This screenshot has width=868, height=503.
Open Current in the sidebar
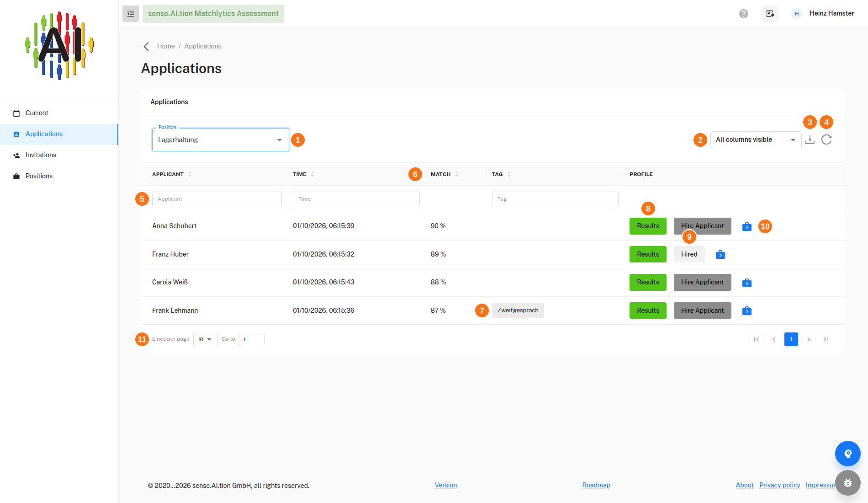point(59,113)
